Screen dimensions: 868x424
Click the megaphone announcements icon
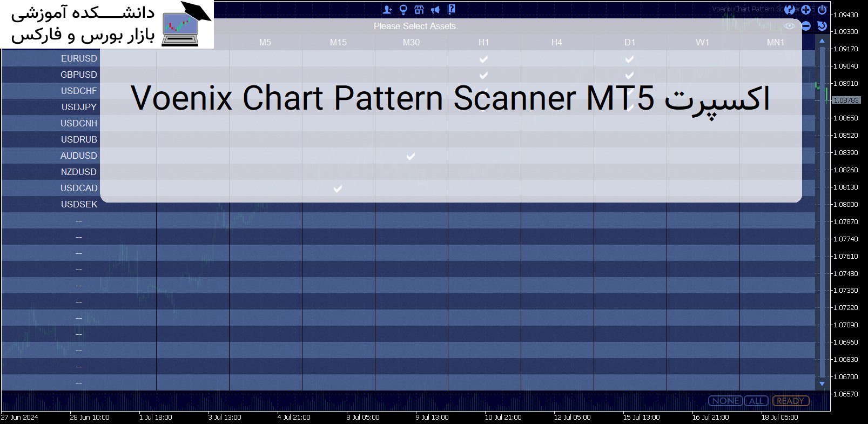point(435,10)
